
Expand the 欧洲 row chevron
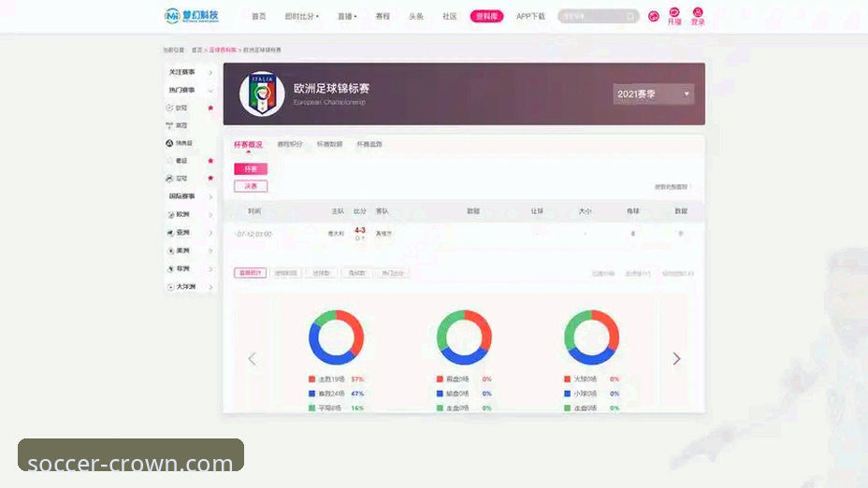point(210,215)
